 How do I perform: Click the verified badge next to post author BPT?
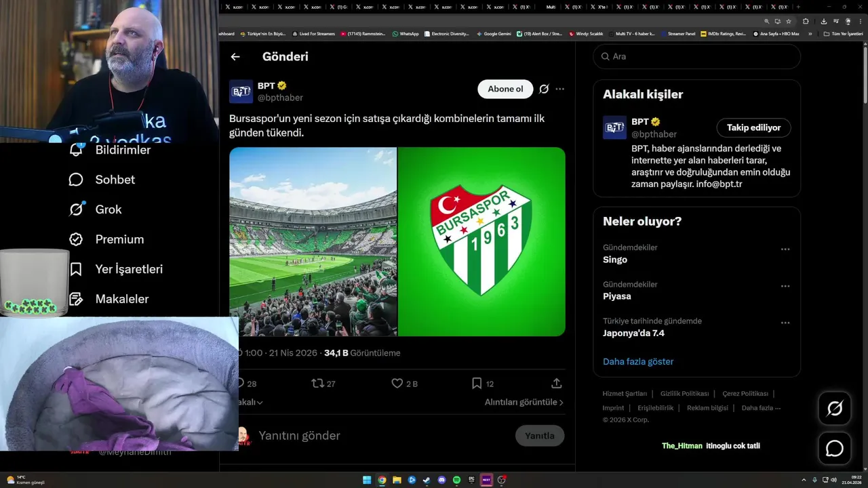coord(282,86)
